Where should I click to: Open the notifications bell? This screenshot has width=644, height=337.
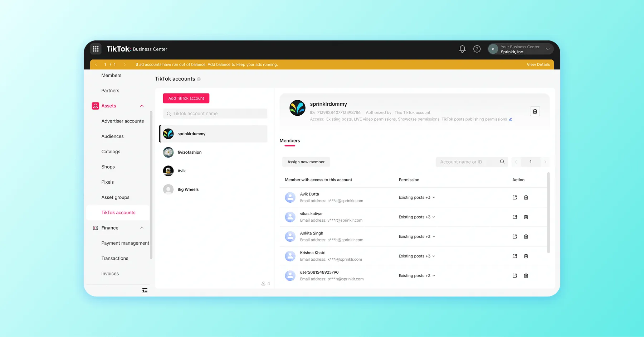[x=462, y=49]
